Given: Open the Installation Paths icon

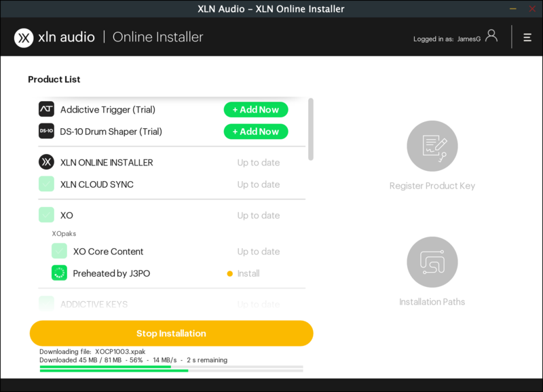Looking at the screenshot, I should 432,262.
